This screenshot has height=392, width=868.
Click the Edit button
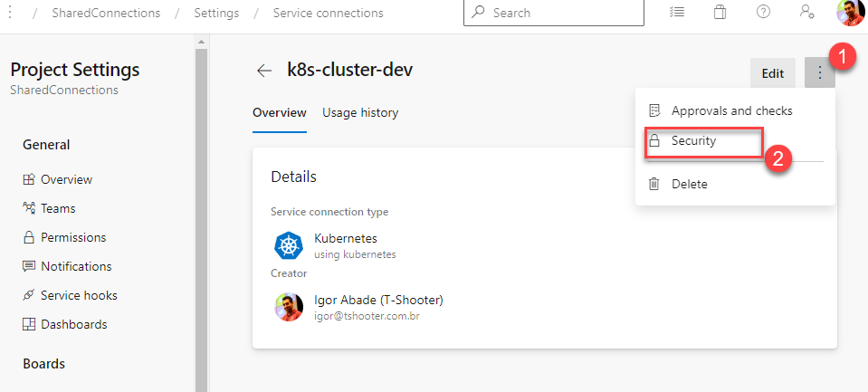point(773,73)
